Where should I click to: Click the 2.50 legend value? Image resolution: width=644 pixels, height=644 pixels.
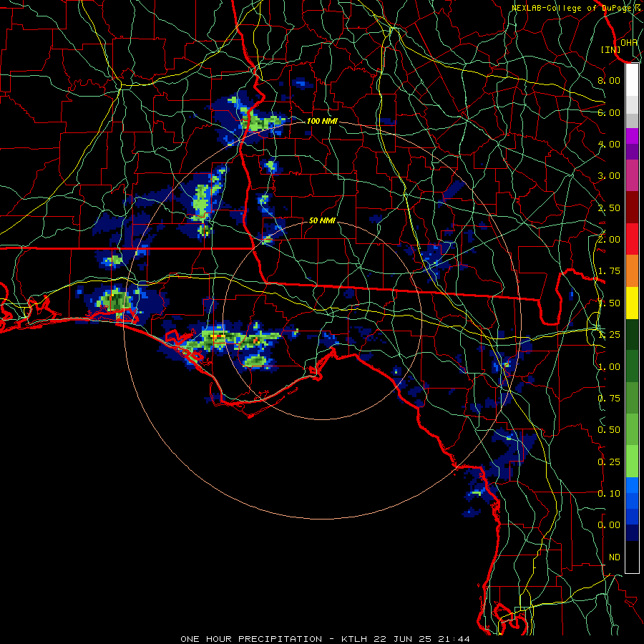[x=609, y=208]
